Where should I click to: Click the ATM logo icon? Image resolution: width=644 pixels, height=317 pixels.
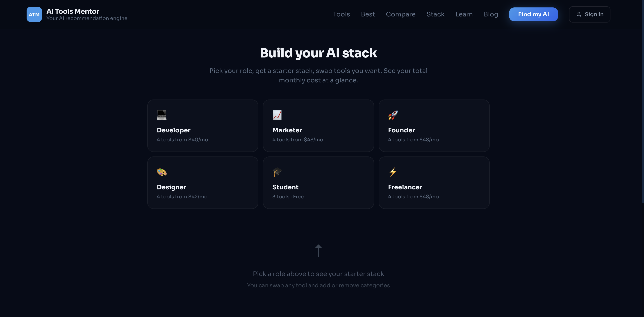pyautogui.click(x=34, y=14)
